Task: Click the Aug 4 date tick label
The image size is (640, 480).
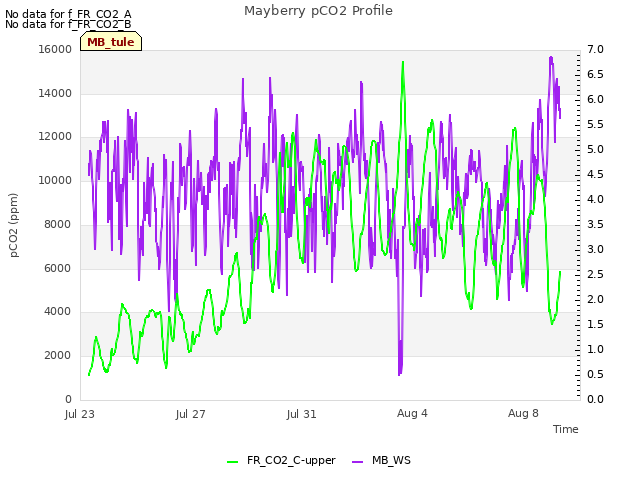Action: click(412, 413)
